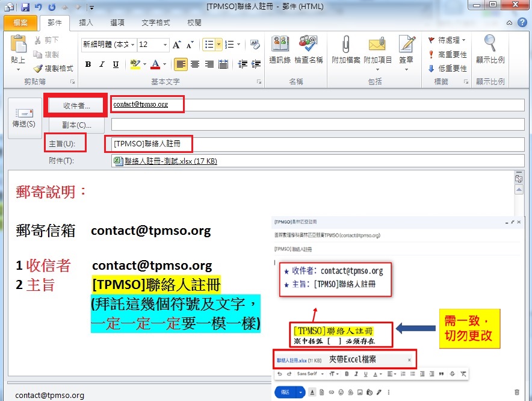Open the Options (選項) ribbon tab
532x401 pixels.
pos(117,23)
